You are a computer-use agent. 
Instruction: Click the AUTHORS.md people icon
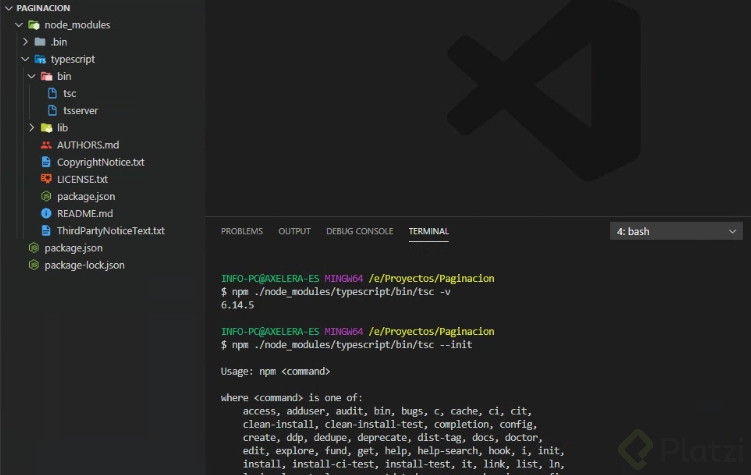pyautogui.click(x=46, y=145)
